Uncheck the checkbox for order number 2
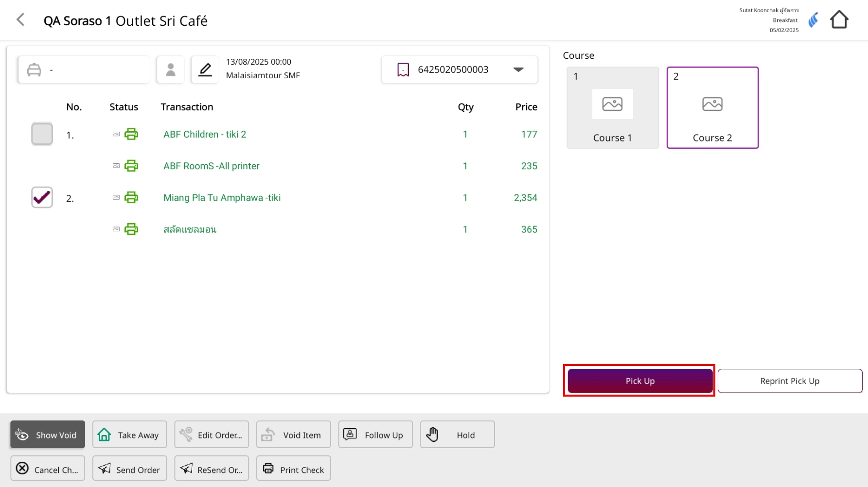The width and height of the screenshot is (868, 487). pyautogui.click(x=42, y=197)
